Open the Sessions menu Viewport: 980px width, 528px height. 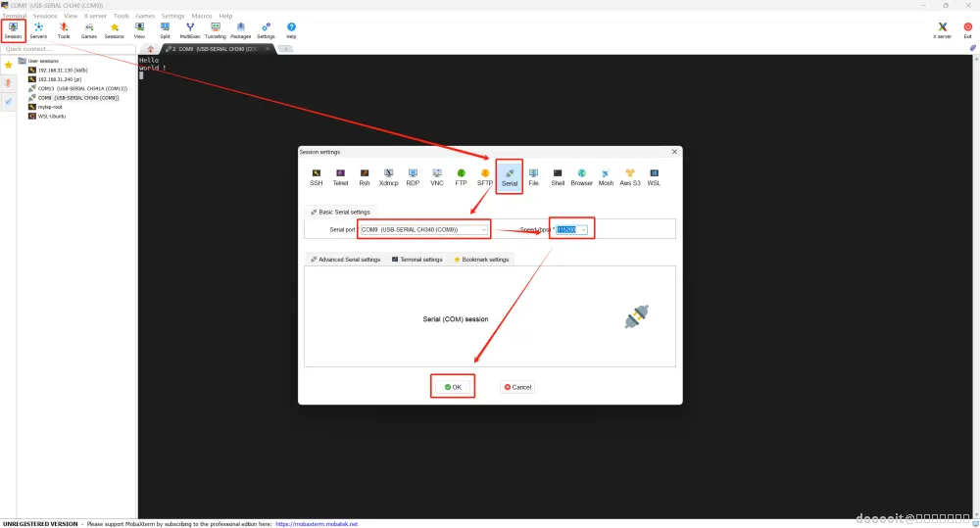pyautogui.click(x=45, y=16)
